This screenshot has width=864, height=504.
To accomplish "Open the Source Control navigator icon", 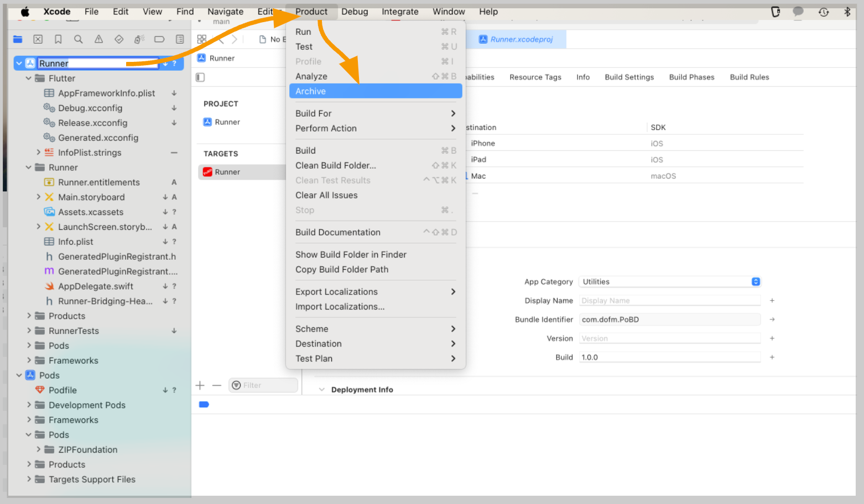I will (x=38, y=39).
